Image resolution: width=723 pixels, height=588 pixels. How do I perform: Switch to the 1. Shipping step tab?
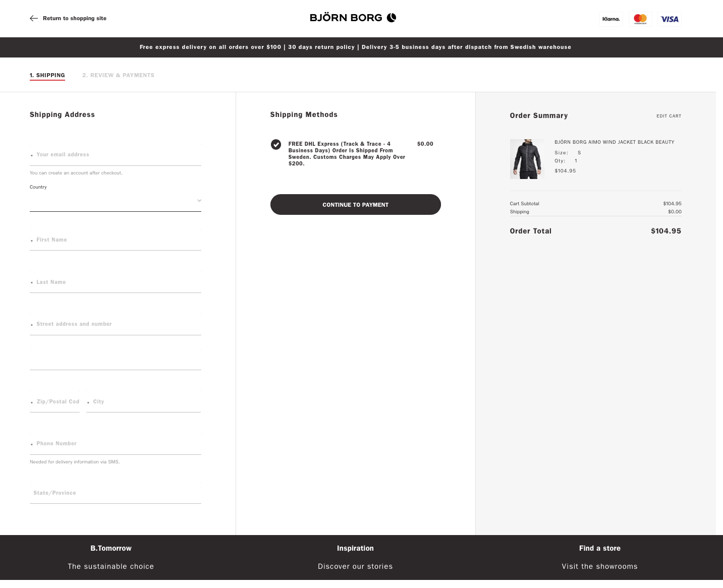(x=47, y=76)
